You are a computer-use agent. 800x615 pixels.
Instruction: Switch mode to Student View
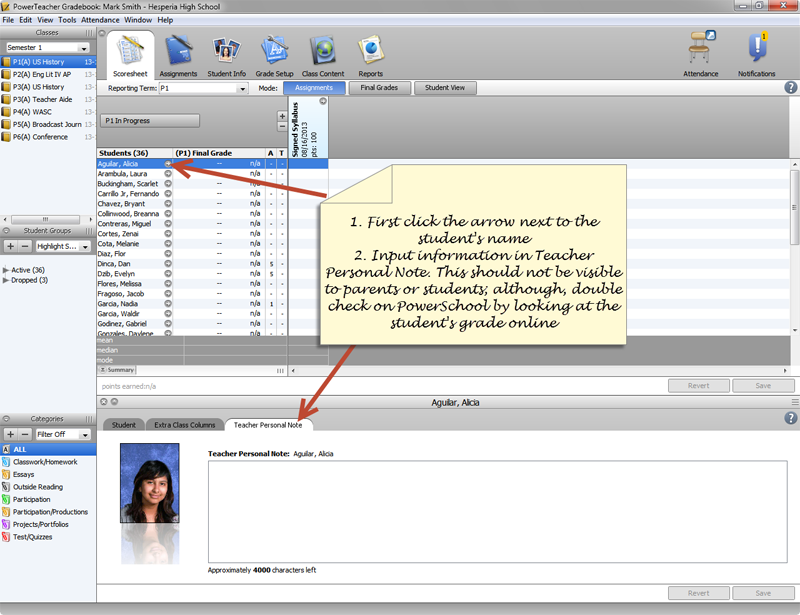pos(445,88)
